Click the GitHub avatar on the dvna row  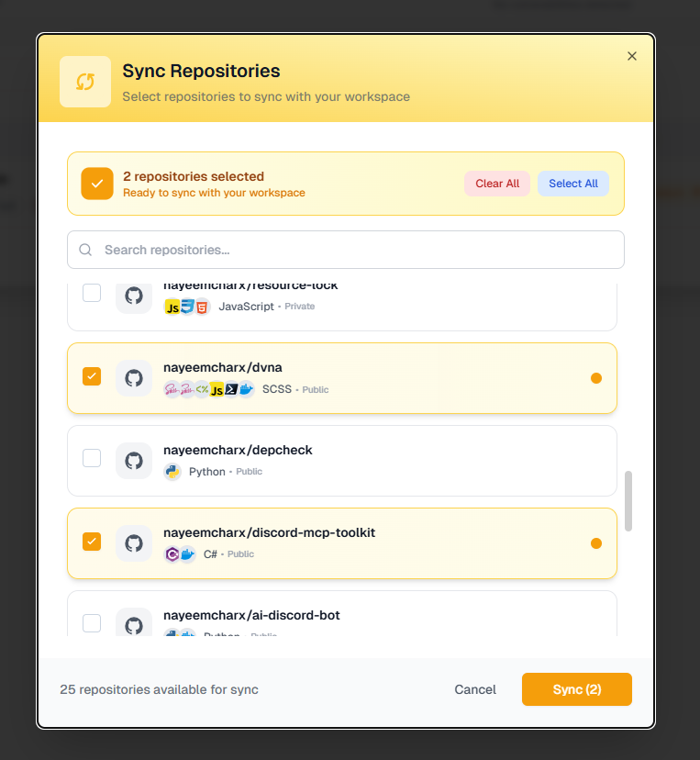click(x=134, y=378)
